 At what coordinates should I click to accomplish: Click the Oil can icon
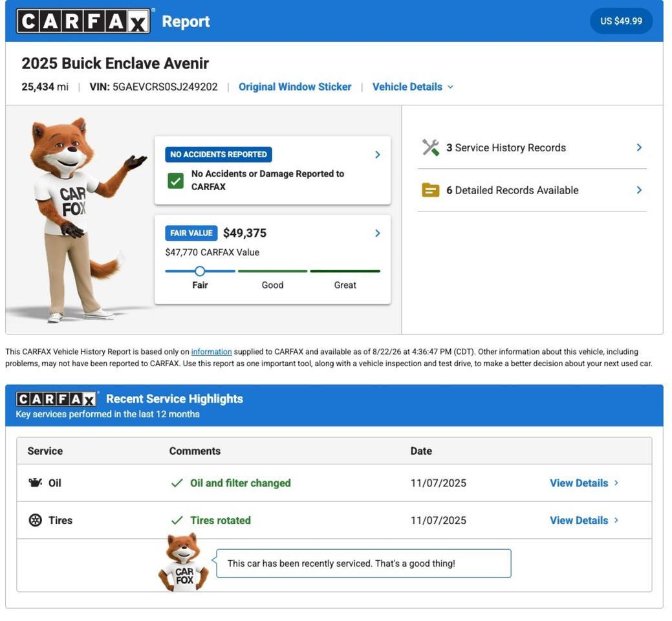click(x=35, y=483)
